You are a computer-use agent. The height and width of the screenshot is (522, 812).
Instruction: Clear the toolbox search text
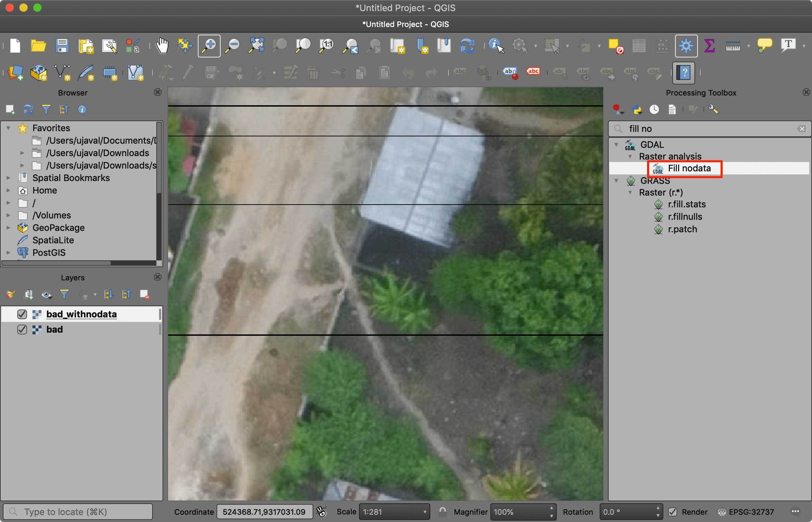(x=802, y=129)
